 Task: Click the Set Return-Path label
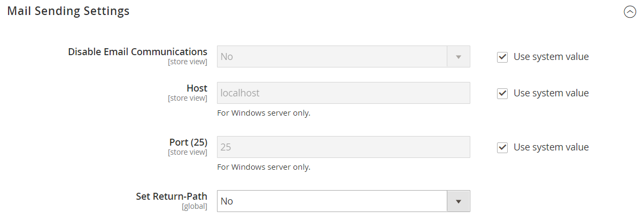[x=172, y=197]
